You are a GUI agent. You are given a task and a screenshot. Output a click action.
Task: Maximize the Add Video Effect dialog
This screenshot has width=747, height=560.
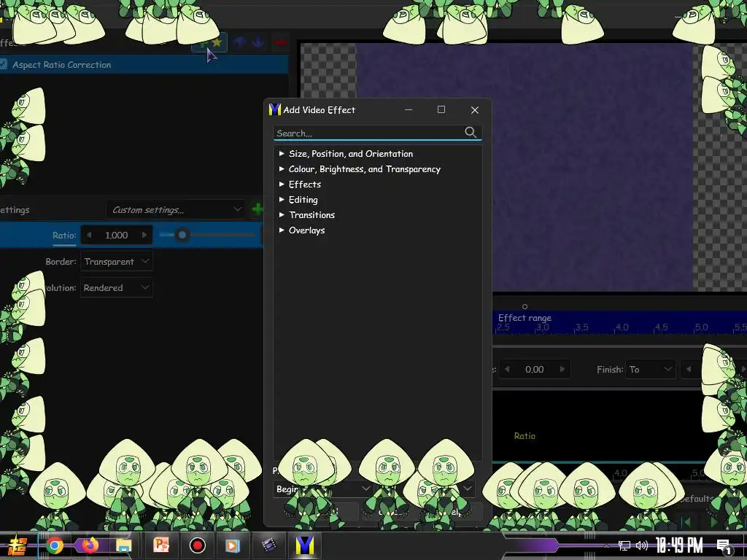pyautogui.click(x=441, y=109)
